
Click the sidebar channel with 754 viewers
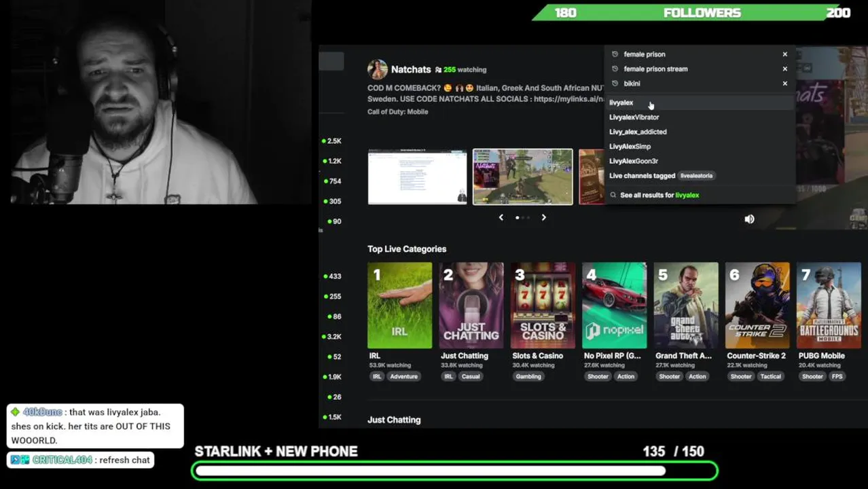332,181
